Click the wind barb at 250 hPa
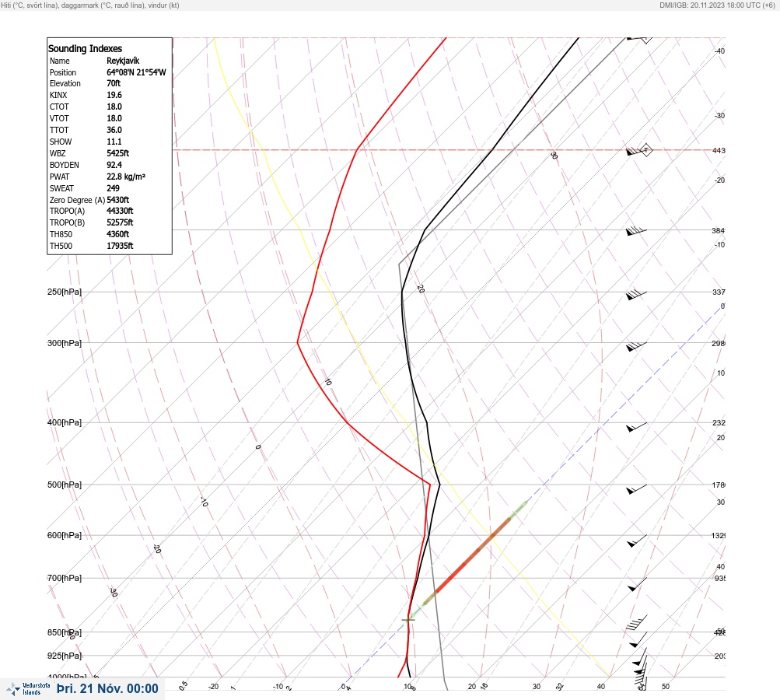Image resolution: width=780 pixels, height=700 pixels. (x=636, y=295)
